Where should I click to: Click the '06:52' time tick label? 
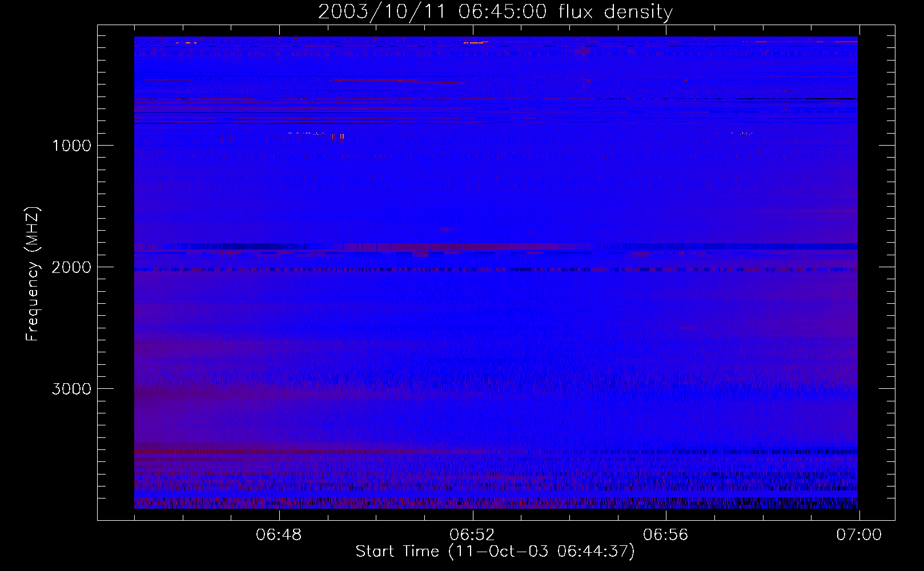click(x=472, y=535)
